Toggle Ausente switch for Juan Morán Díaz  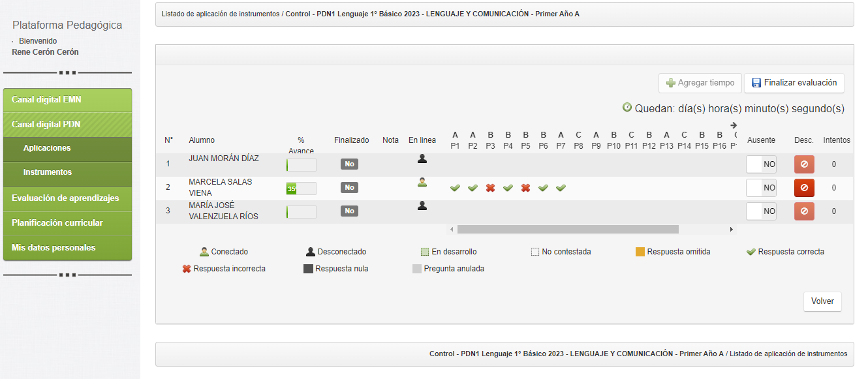(x=761, y=164)
